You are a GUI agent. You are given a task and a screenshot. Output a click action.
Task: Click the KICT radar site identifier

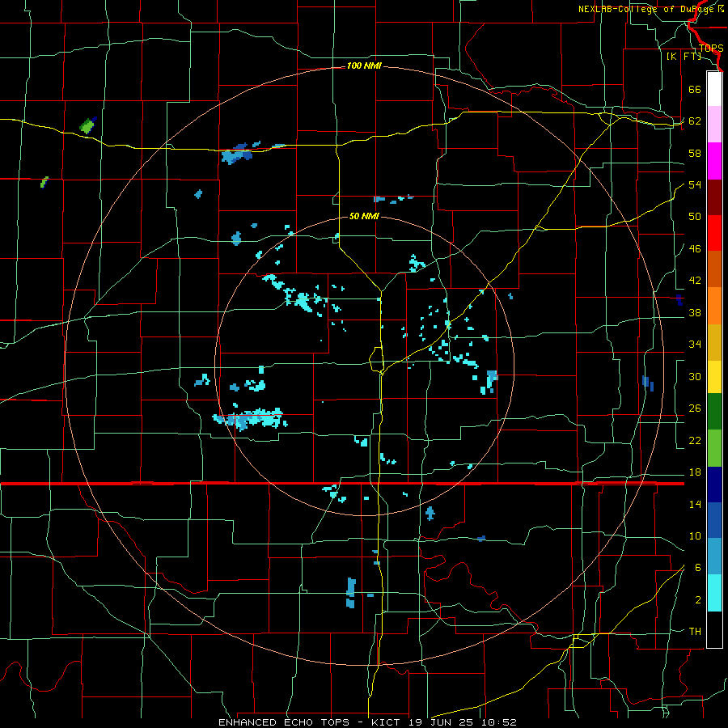[387, 722]
